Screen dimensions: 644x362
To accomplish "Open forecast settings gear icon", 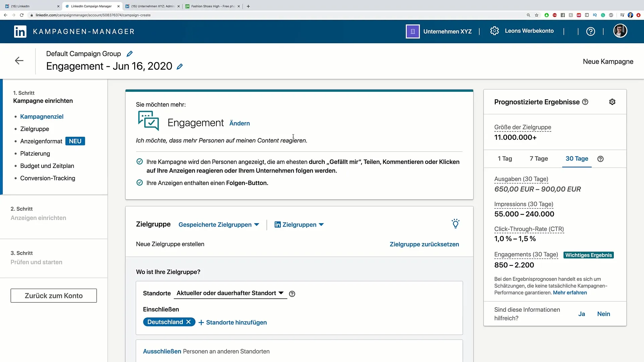I will coord(612,102).
